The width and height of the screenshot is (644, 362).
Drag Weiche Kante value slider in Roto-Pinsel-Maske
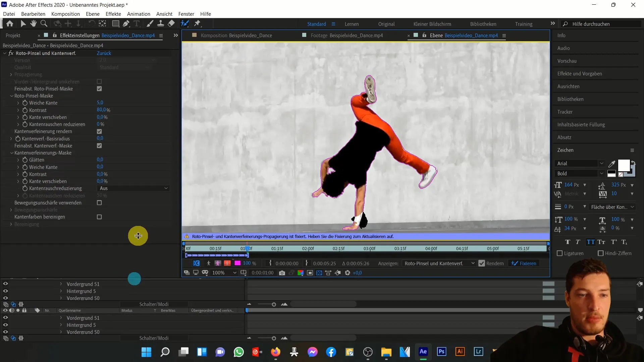pyautogui.click(x=100, y=103)
